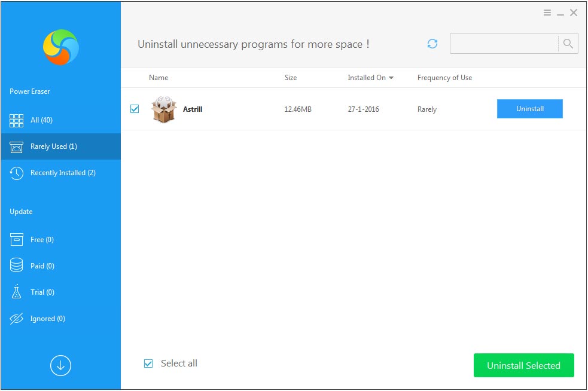
Task: Sort by the Installed On header
Action: pos(367,78)
